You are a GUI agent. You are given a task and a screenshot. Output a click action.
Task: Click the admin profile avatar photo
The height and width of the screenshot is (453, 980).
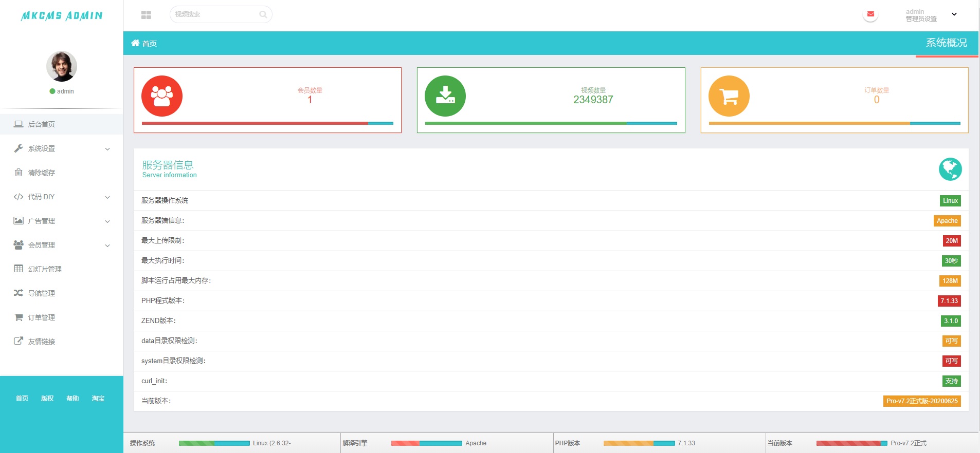[x=62, y=66]
